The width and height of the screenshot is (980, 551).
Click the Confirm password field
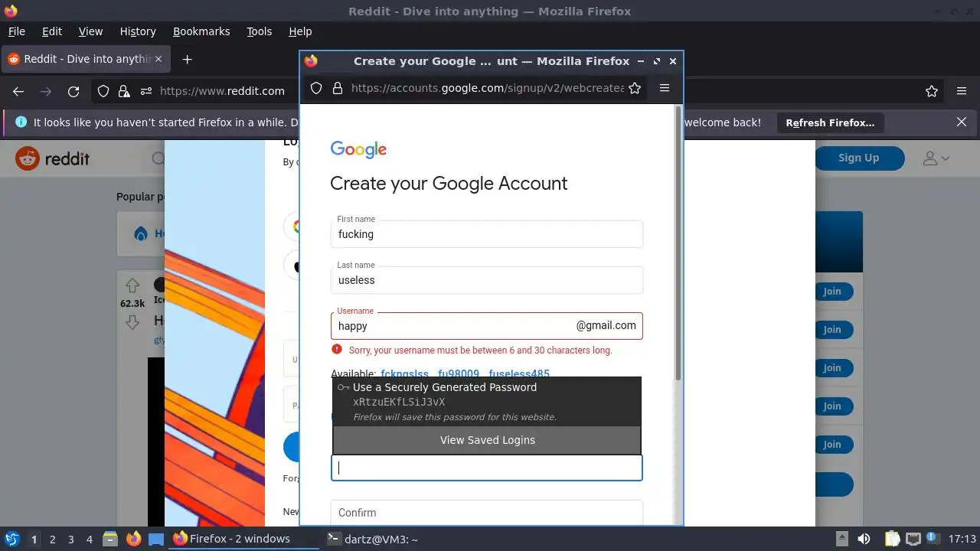(x=486, y=512)
